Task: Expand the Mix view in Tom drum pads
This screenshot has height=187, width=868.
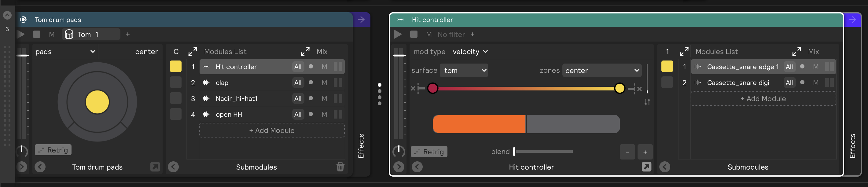Action: pos(305,52)
